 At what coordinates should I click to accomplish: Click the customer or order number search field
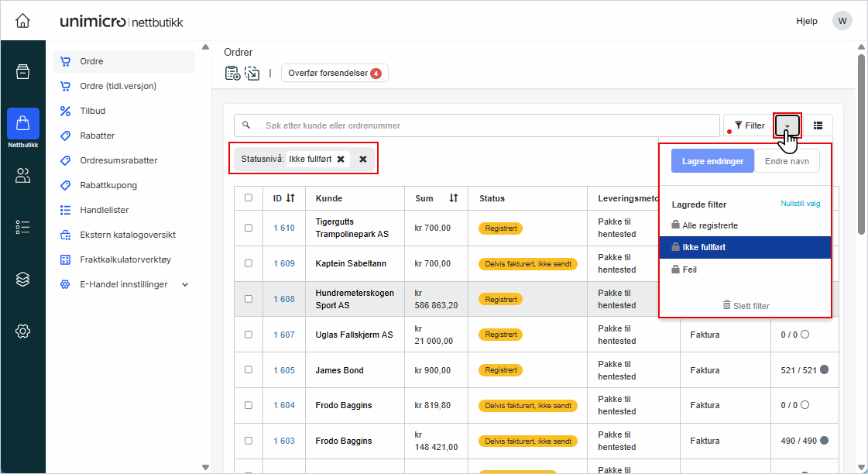coord(488,125)
